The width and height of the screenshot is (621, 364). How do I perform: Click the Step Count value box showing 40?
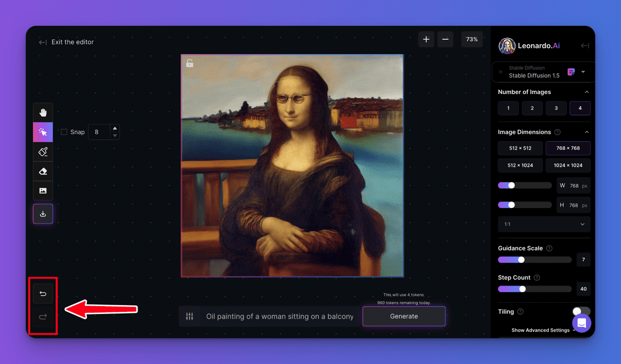[583, 289]
